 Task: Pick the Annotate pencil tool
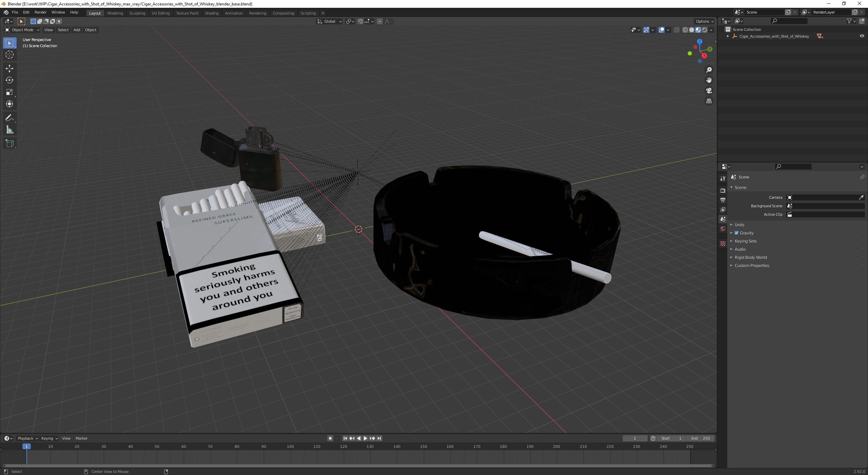coord(9,118)
